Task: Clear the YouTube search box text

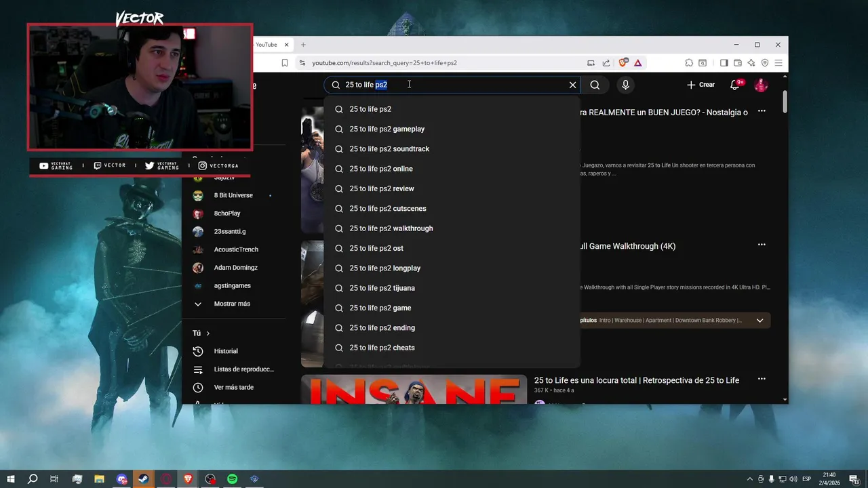Action: tap(572, 85)
